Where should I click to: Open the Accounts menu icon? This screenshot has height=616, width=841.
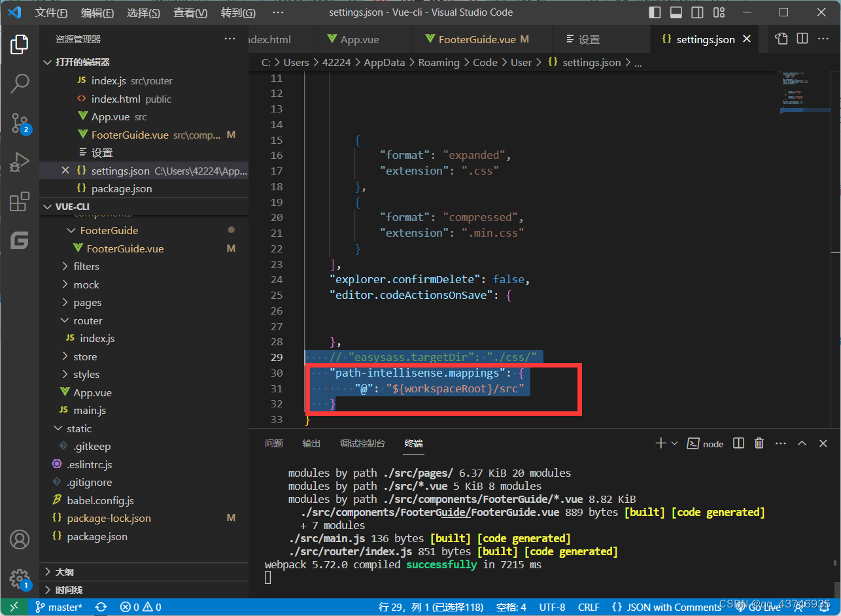[x=20, y=539]
